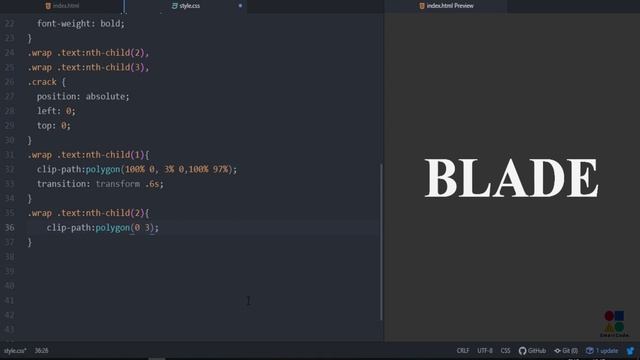Click 'polygon(100% 0, 3% 0,100% 97%)' value

pos(159,169)
